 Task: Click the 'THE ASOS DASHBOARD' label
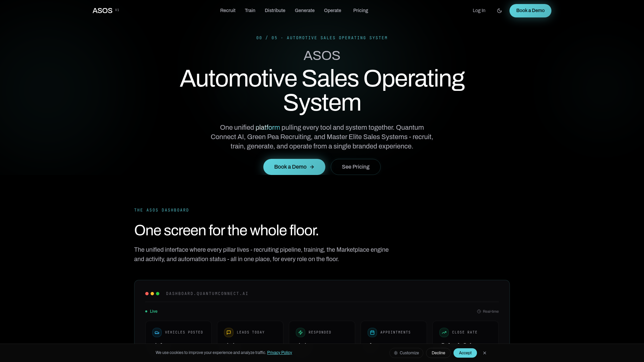(x=162, y=210)
